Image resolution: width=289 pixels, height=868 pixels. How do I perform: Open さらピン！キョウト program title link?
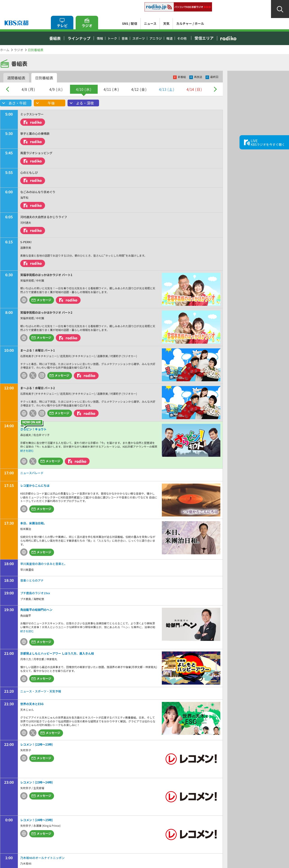pyautogui.click(x=33, y=429)
